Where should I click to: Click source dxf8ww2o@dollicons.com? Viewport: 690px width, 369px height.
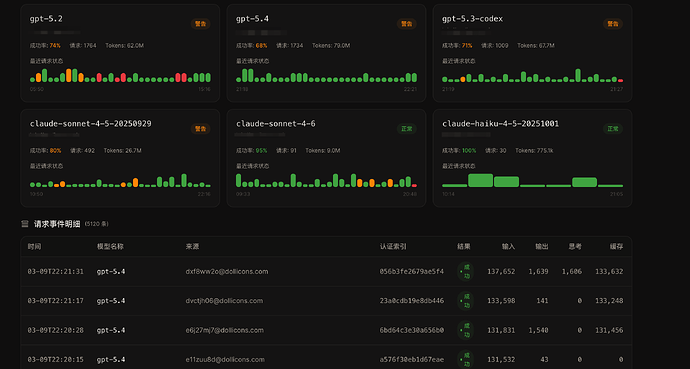[227, 272]
